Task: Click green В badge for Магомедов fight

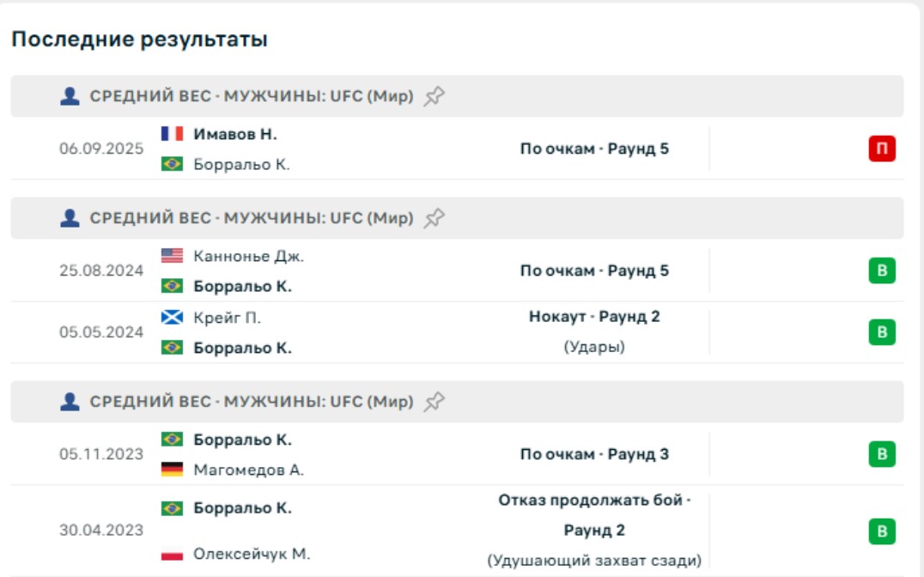Action: pos(882,454)
